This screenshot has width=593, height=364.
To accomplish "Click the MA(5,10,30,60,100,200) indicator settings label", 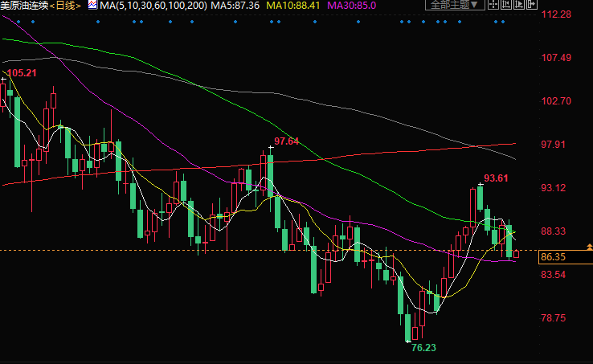I will 153,6.
